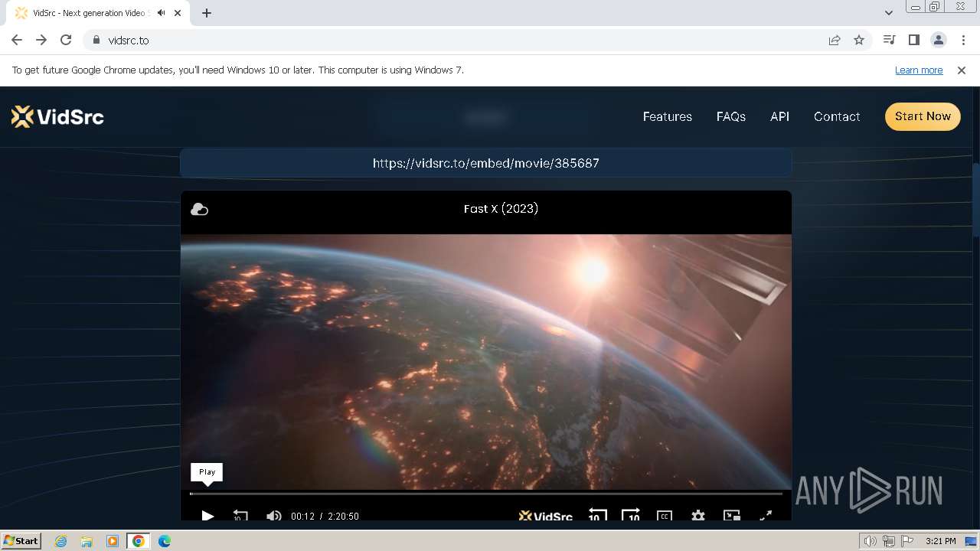980x551 pixels.
Task: Skip forward 10 seconds in player
Action: pyautogui.click(x=631, y=516)
